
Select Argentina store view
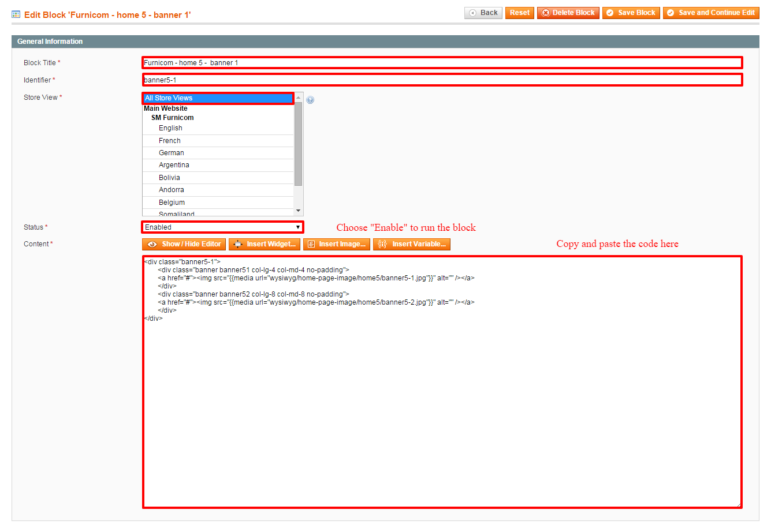pos(218,165)
